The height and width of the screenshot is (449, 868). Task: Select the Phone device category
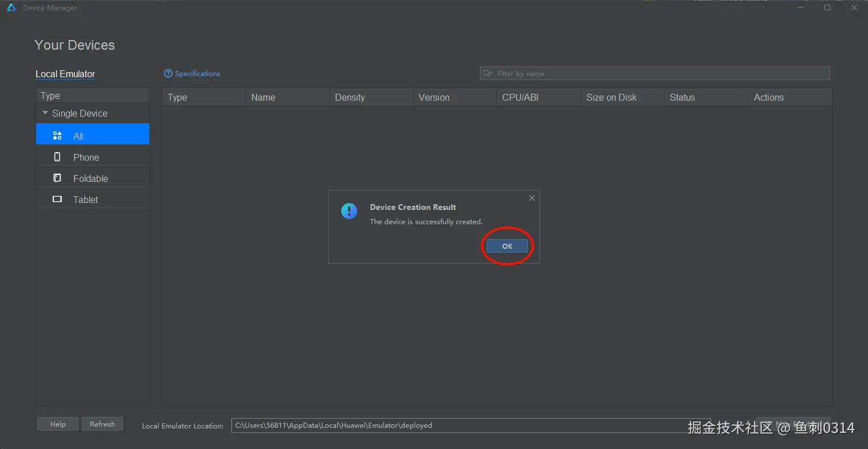[x=93, y=157]
